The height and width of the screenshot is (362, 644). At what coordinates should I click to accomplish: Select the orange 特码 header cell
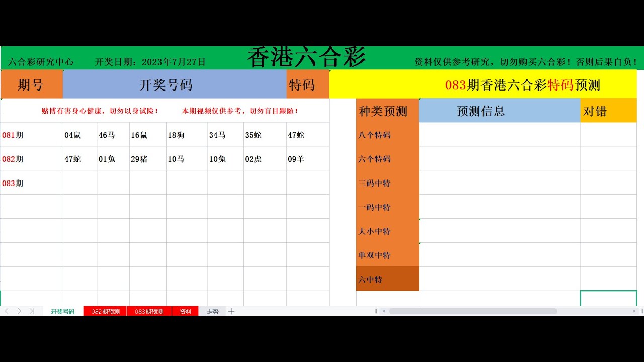[307, 84]
